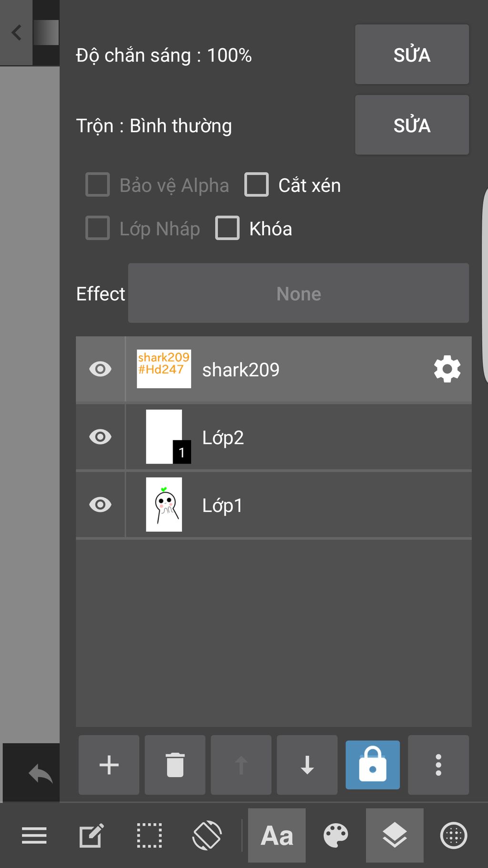Check the Khóa checkbox

point(227,228)
